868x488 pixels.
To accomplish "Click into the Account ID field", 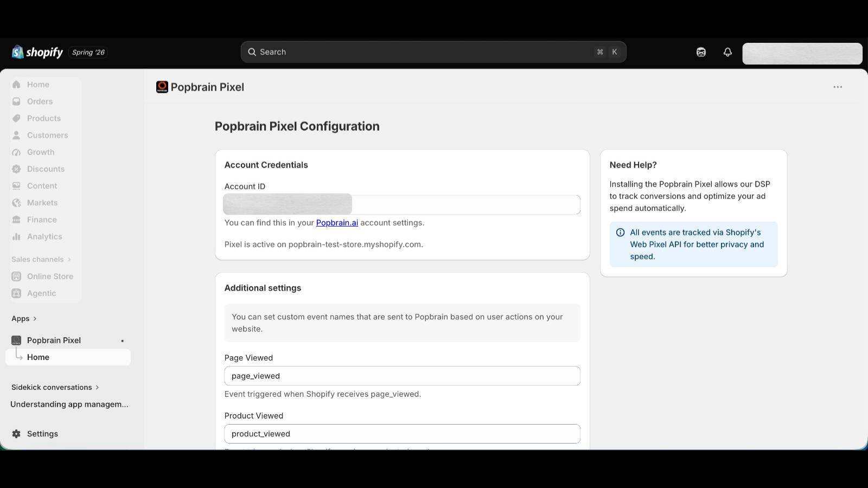I will 402,204.
